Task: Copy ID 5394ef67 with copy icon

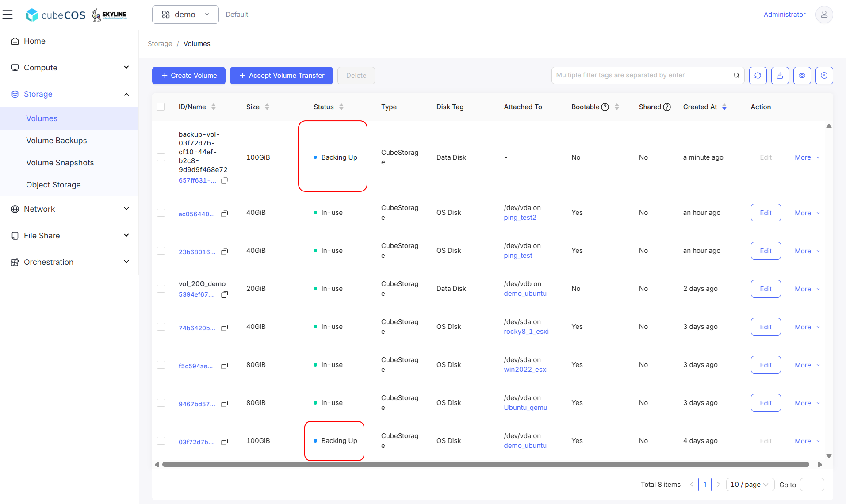Action: (224, 294)
